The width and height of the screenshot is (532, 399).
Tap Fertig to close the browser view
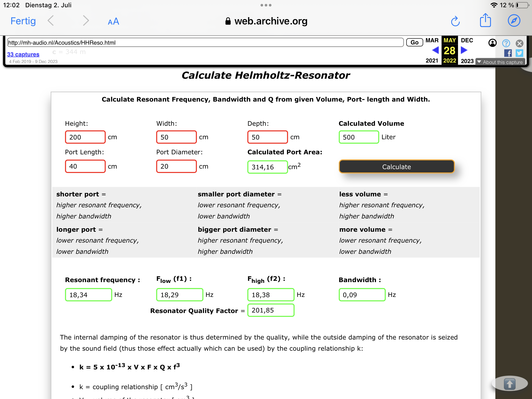click(x=23, y=21)
